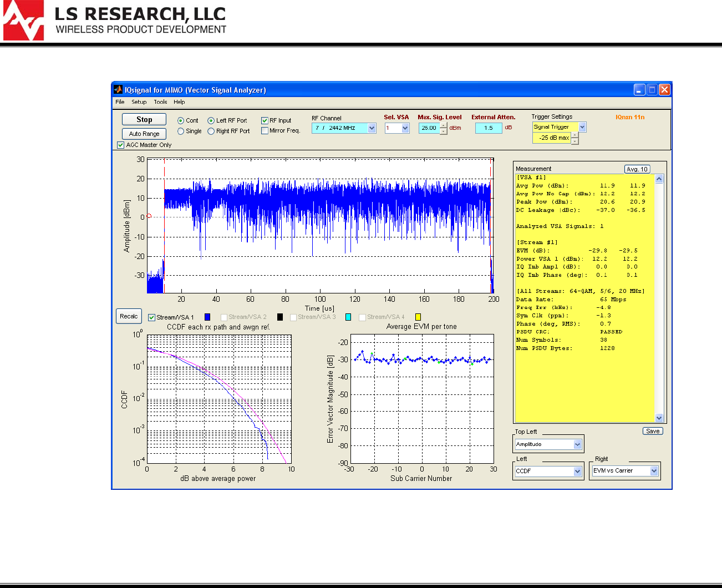
Task: Click the IQsignal app icon in title bar
Action: pyautogui.click(x=118, y=89)
